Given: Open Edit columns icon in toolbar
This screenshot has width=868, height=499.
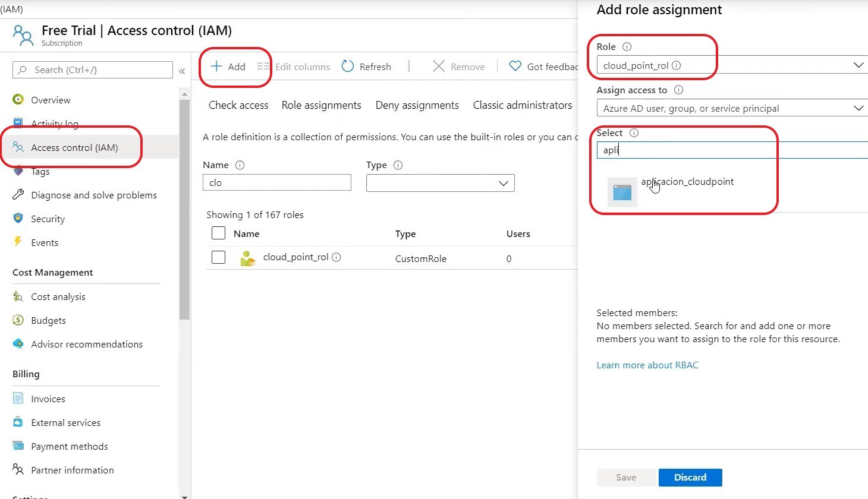Looking at the screenshot, I should coord(263,67).
